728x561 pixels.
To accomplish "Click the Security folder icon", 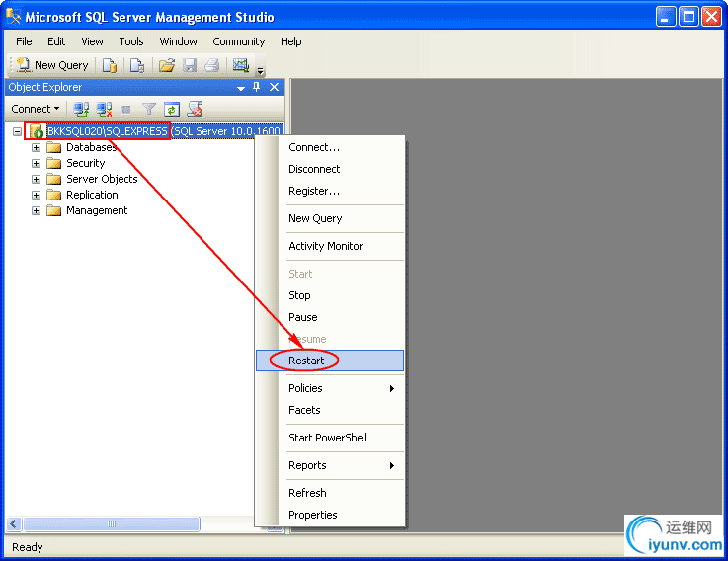I will coord(54,164).
